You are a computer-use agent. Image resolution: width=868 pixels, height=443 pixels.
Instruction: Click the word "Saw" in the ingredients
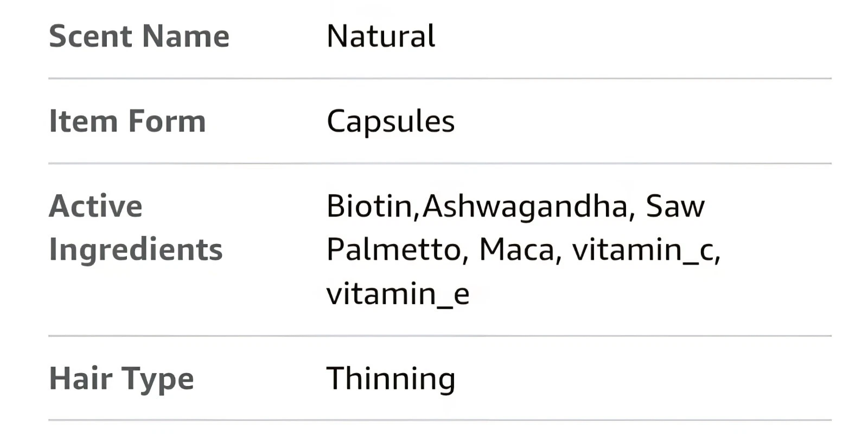pos(675,206)
